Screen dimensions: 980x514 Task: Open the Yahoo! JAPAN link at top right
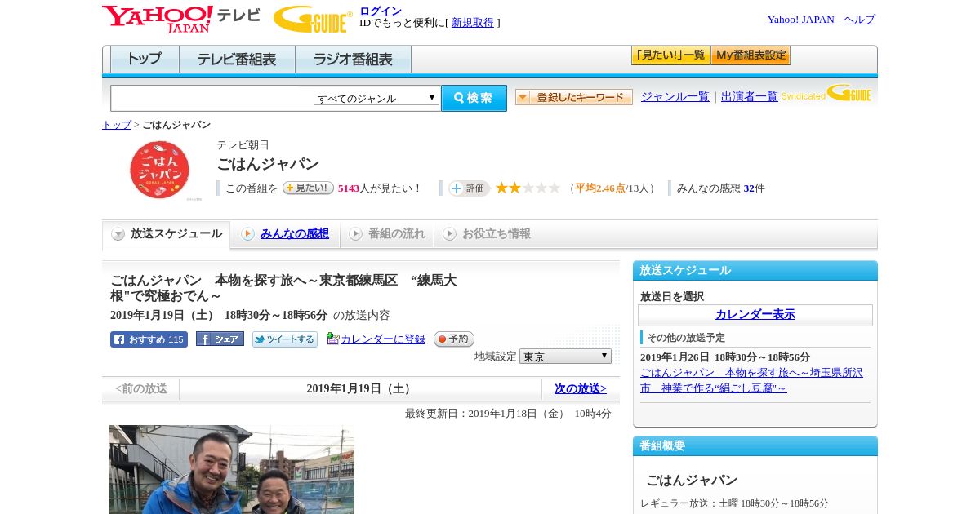tap(800, 20)
